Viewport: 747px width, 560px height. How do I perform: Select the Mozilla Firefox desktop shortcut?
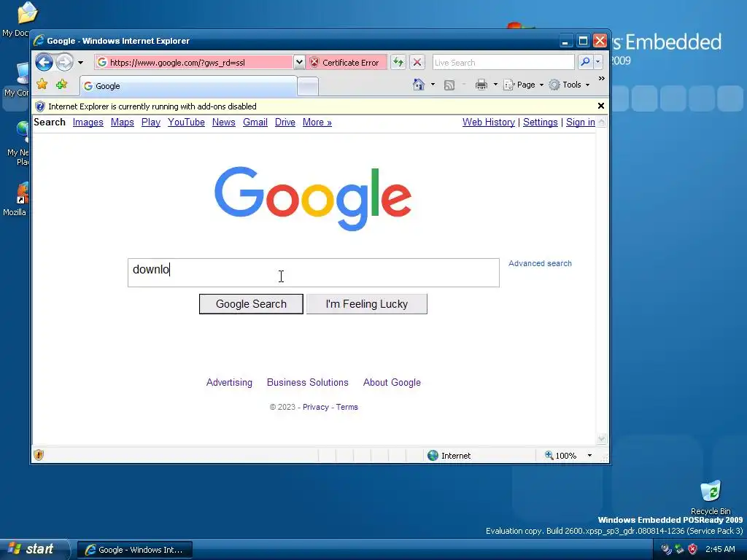point(17,199)
